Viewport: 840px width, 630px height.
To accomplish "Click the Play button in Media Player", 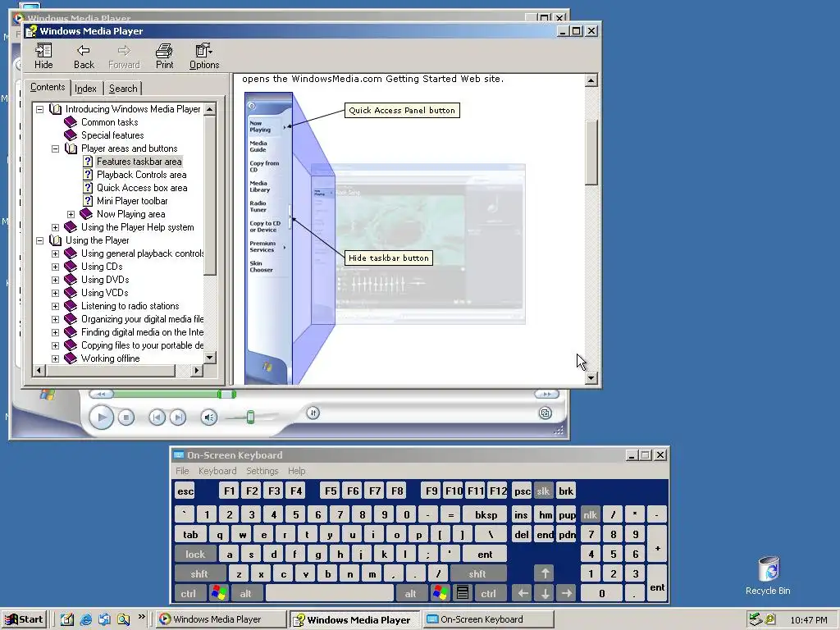I will 101,417.
